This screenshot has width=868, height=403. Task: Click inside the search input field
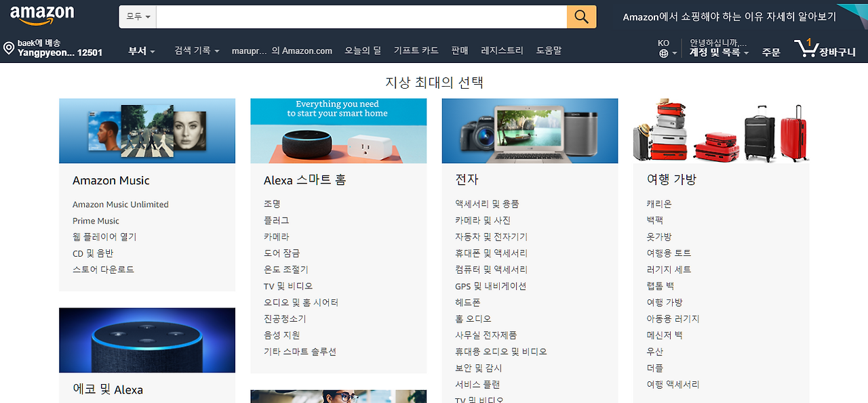point(361,17)
